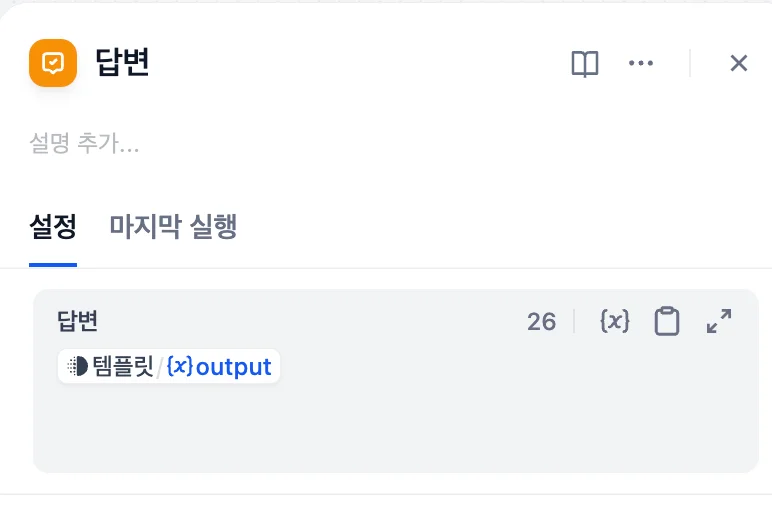Click the slash separator between 템플릿 and output
The image size is (772, 512).
tap(160, 367)
